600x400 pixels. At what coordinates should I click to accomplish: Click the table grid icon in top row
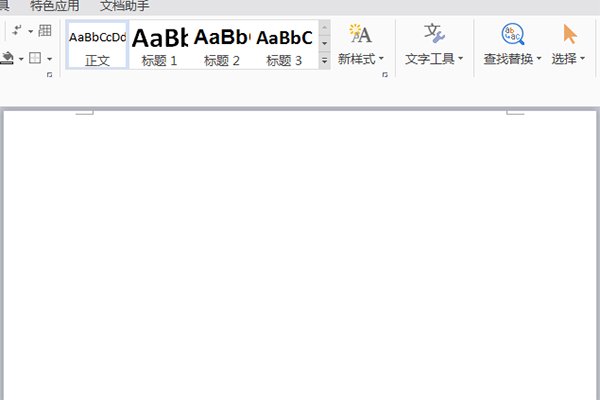point(45,31)
